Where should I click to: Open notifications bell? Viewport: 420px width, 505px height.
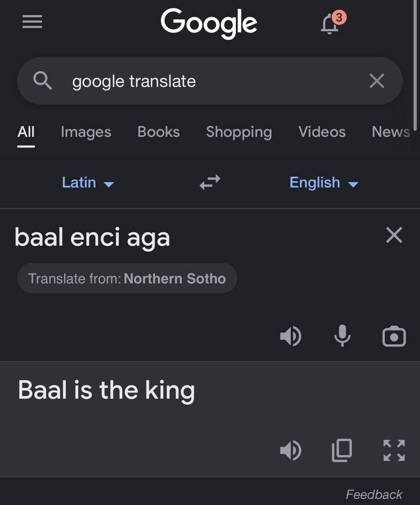point(330,24)
